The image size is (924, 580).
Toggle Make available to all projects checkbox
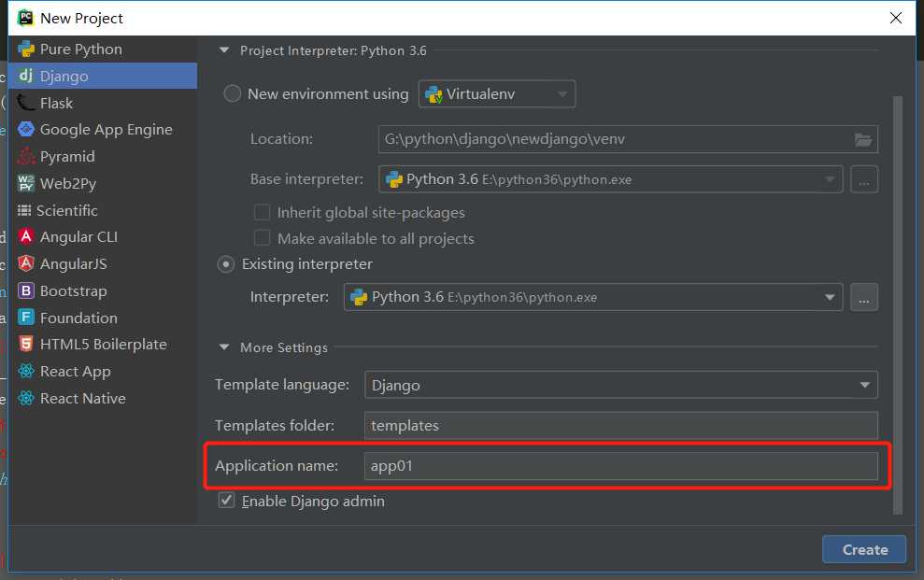tap(262, 238)
